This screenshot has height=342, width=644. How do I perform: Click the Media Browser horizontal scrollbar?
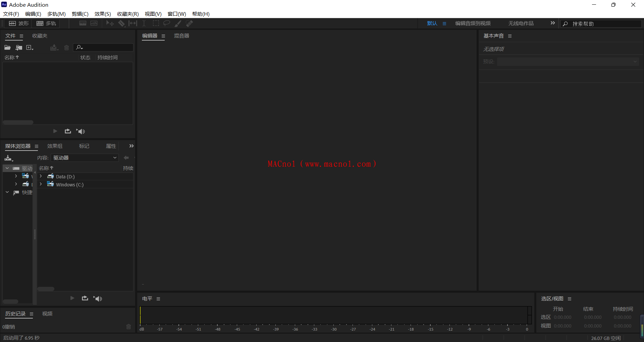click(46, 289)
